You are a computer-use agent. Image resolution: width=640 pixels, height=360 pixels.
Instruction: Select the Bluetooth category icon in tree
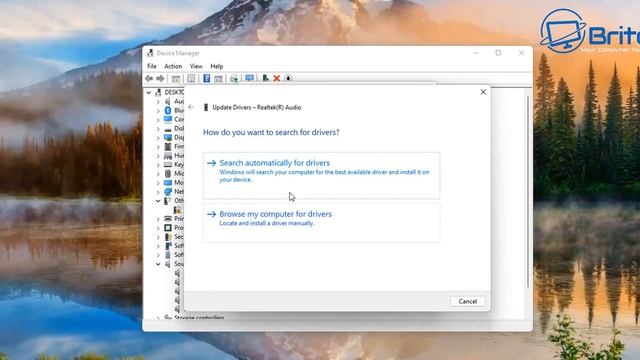168,110
